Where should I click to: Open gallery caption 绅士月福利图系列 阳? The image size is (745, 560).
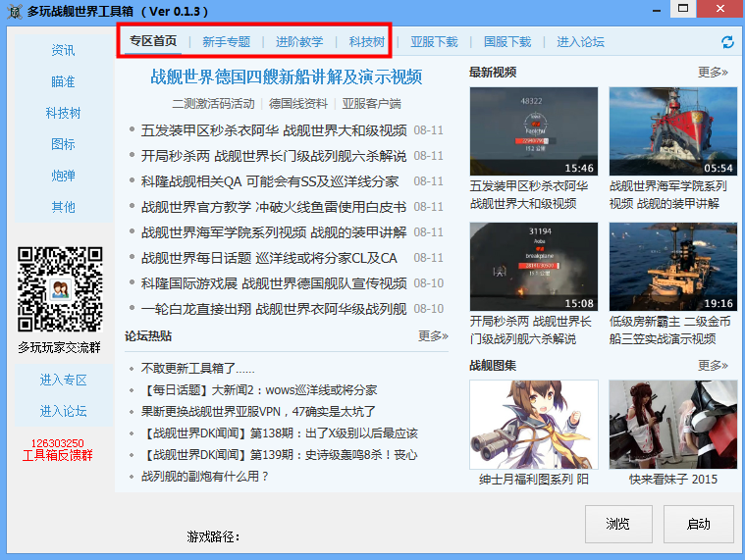pos(534,480)
